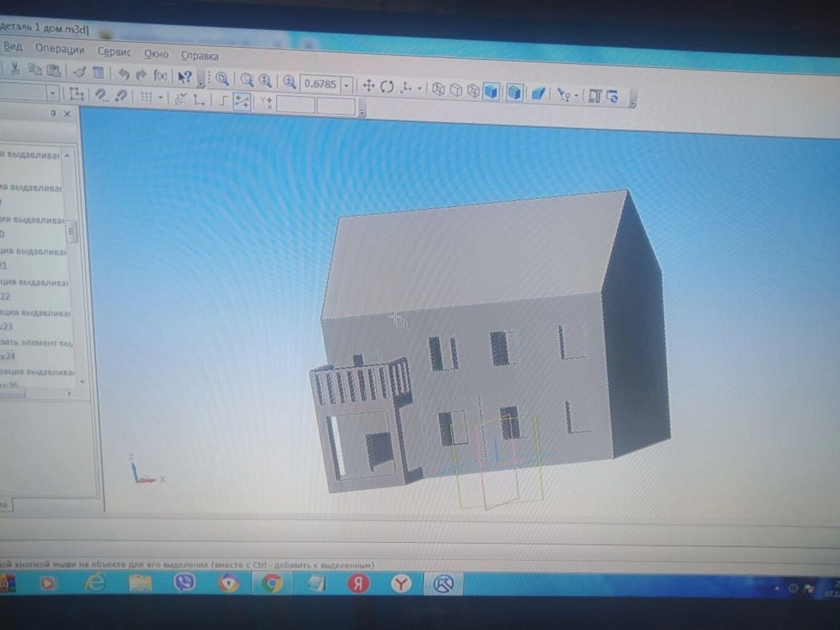This screenshot has width=840, height=630.
Task: Open the Операции menu
Action: point(60,49)
